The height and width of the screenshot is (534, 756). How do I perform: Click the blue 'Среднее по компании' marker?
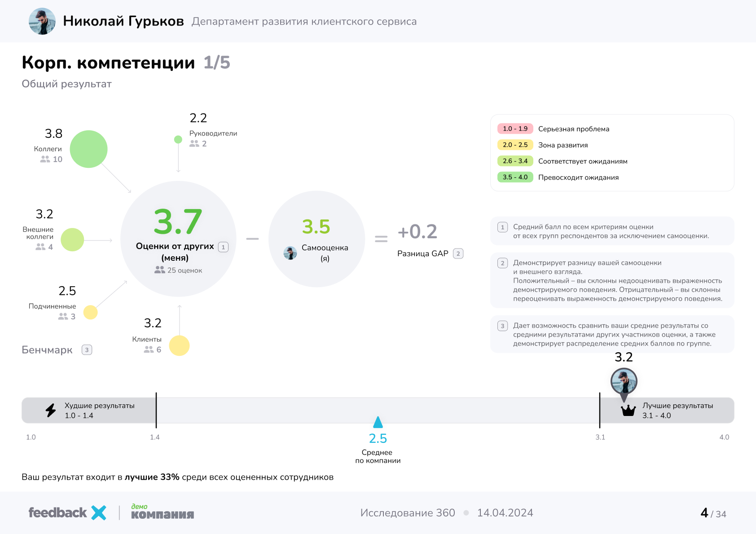click(378, 422)
